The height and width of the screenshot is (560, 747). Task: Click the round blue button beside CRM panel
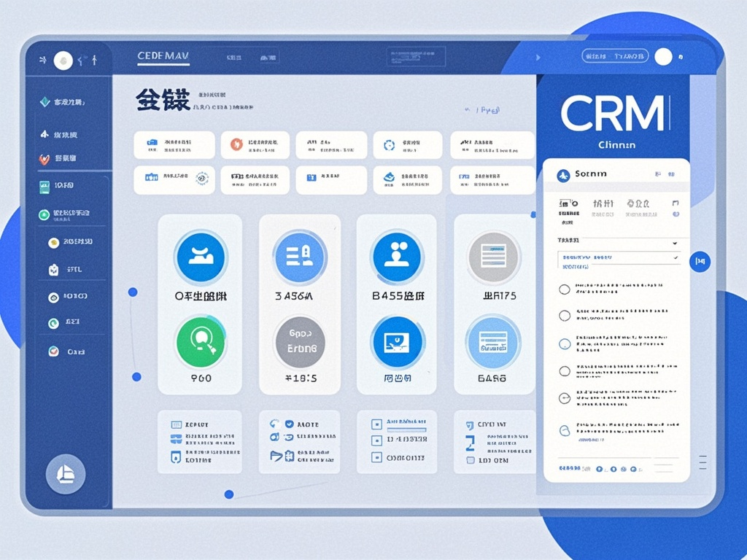pos(700,260)
